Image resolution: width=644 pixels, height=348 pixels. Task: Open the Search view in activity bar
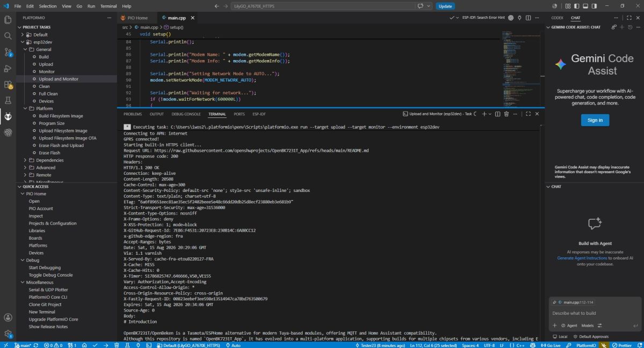(8, 36)
